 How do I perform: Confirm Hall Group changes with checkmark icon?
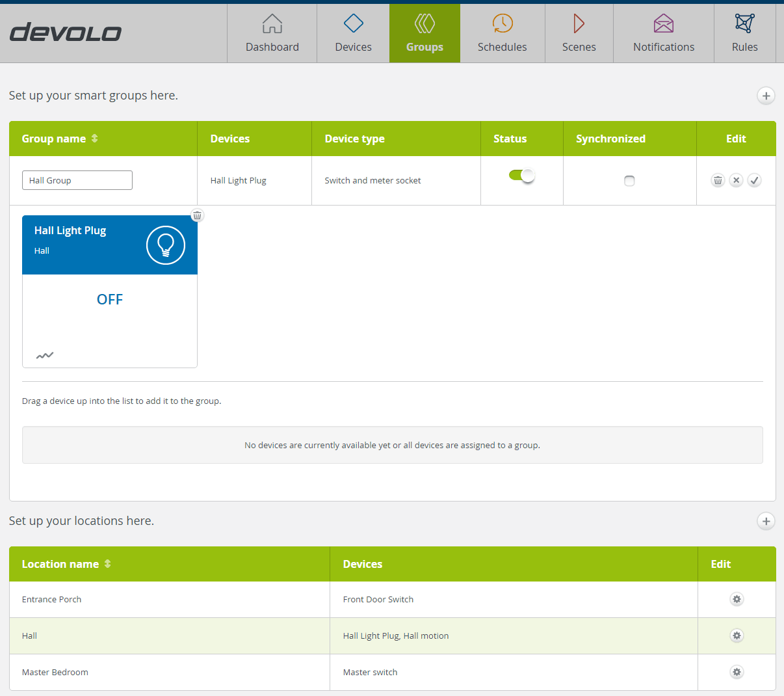coord(754,180)
